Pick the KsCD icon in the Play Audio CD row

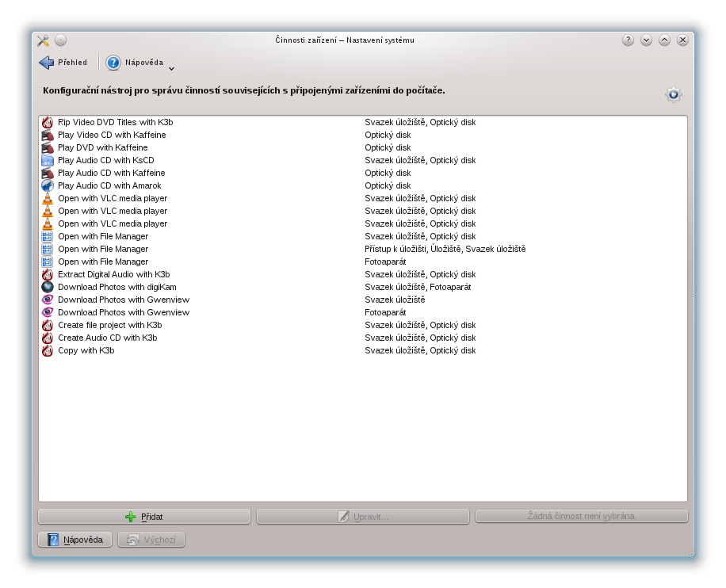click(x=48, y=160)
